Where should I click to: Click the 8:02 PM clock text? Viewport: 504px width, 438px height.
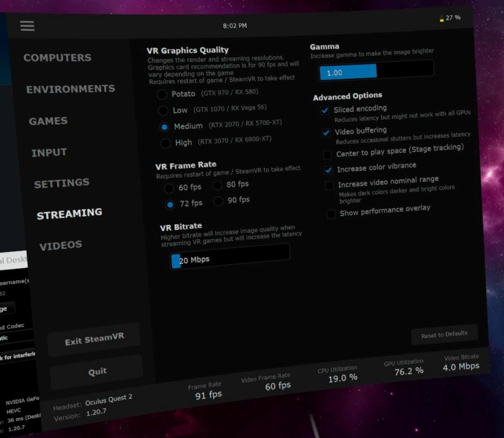(x=235, y=26)
